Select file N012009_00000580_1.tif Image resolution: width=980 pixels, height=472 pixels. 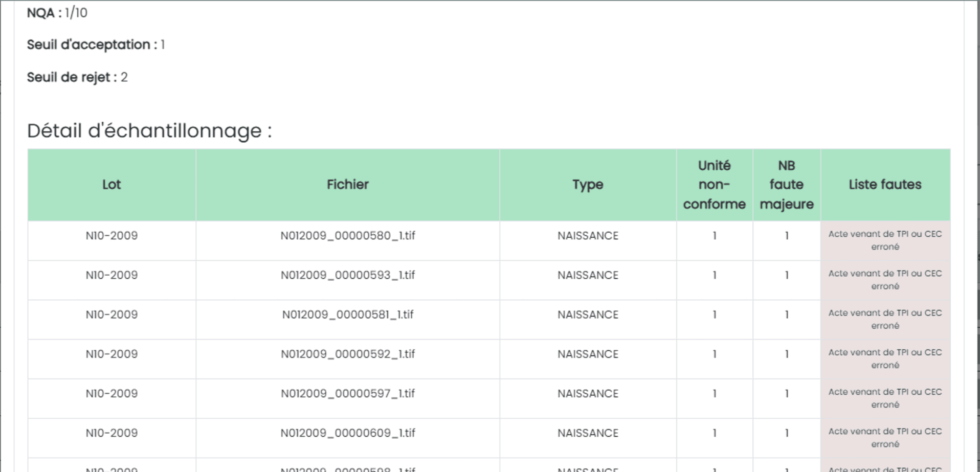click(x=347, y=236)
